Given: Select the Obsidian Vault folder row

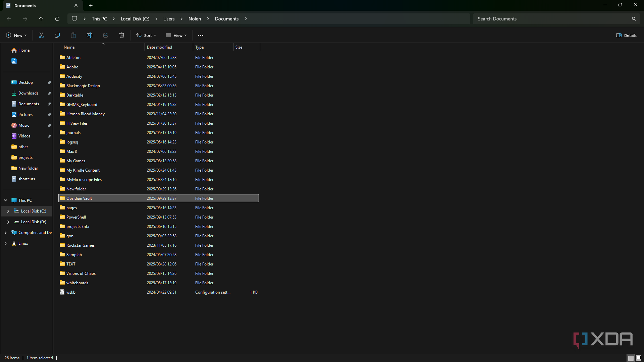Looking at the screenshot, I should coord(159,198).
